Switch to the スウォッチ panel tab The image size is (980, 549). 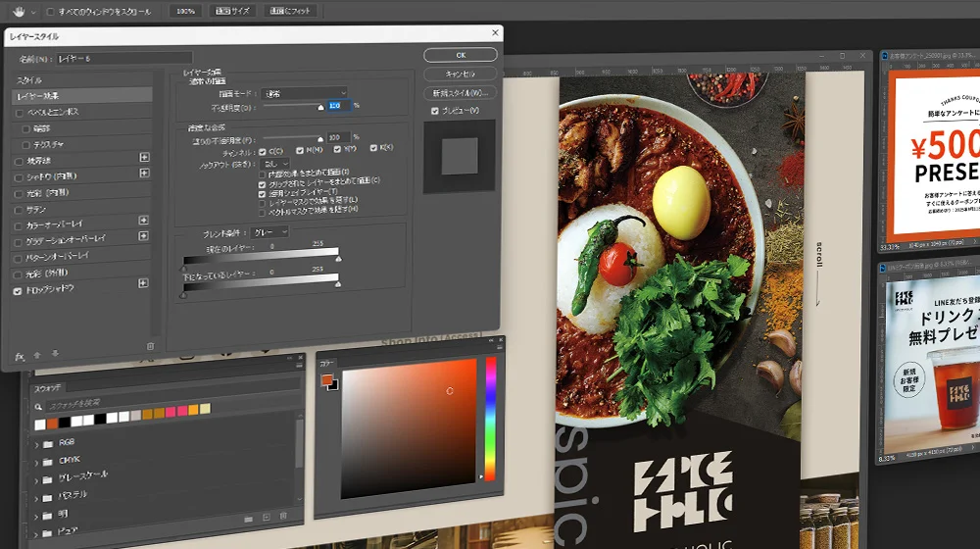(x=49, y=388)
